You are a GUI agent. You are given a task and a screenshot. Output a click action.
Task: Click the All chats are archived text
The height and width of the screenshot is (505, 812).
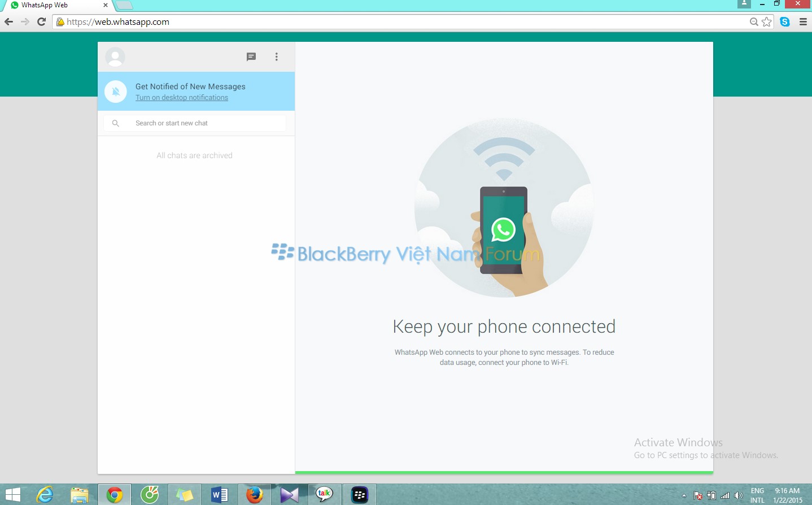click(194, 155)
